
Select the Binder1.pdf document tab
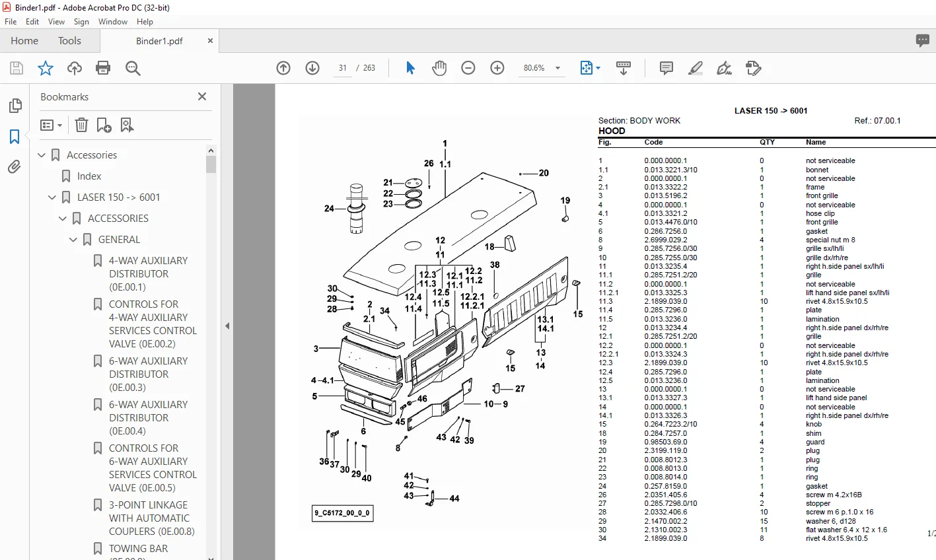(159, 41)
